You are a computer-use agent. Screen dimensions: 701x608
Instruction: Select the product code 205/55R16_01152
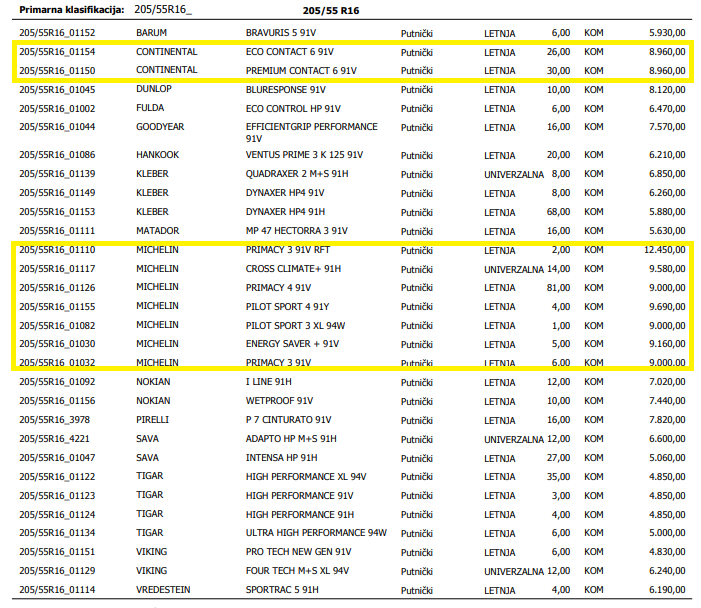click(57, 33)
